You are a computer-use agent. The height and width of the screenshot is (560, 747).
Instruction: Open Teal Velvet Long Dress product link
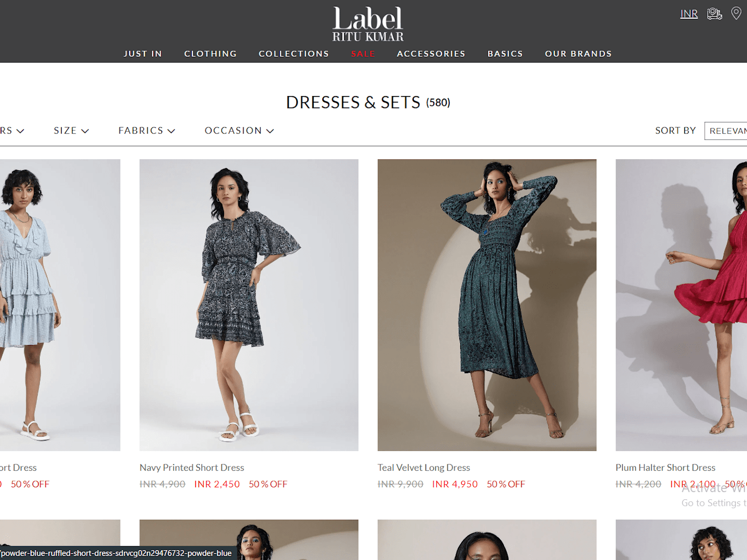click(424, 467)
